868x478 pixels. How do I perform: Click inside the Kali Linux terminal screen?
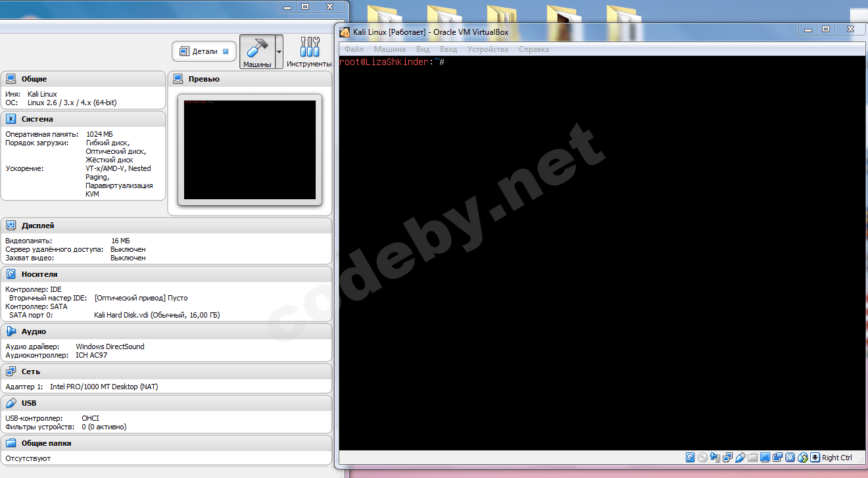click(602, 253)
